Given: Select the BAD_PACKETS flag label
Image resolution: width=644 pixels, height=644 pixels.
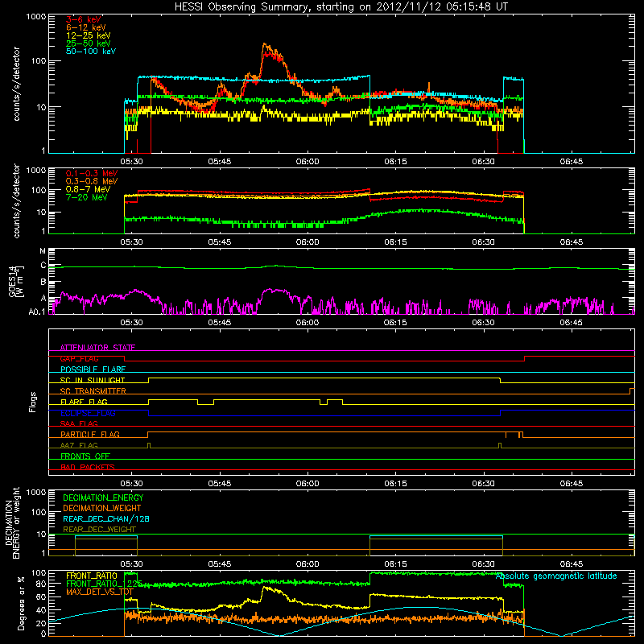Looking at the screenshot, I should (x=88, y=467).
